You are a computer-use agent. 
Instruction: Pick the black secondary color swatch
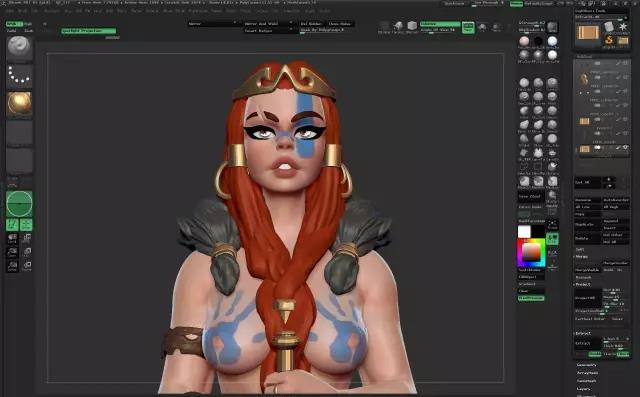[x=538, y=231]
